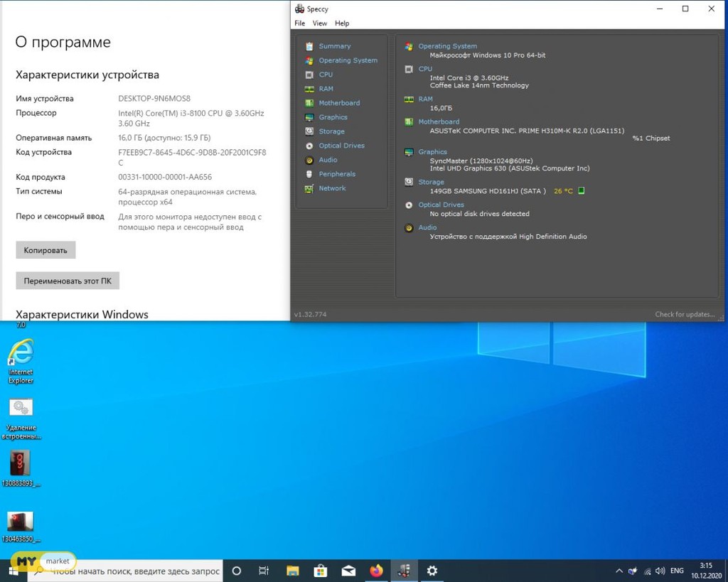Select Peripherals in Speccy sidebar
Screen dimensions: 728x582
click(337, 174)
